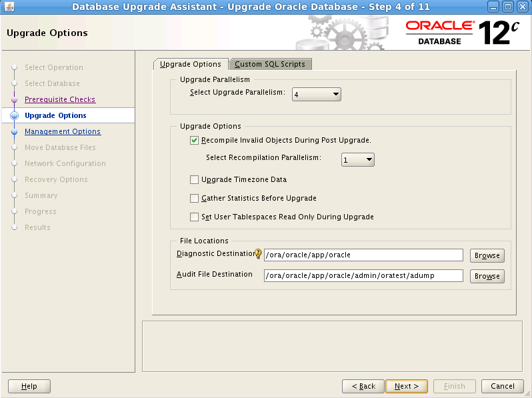This screenshot has height=398, width=532.
Task: Click the Diagnostic Destination hint bulb icon
Action: point(258,253)
